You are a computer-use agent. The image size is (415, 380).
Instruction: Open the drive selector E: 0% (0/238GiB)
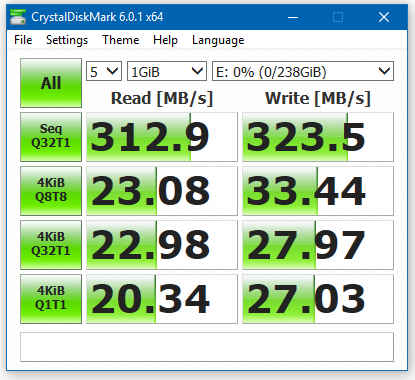[x=303, y=71]
